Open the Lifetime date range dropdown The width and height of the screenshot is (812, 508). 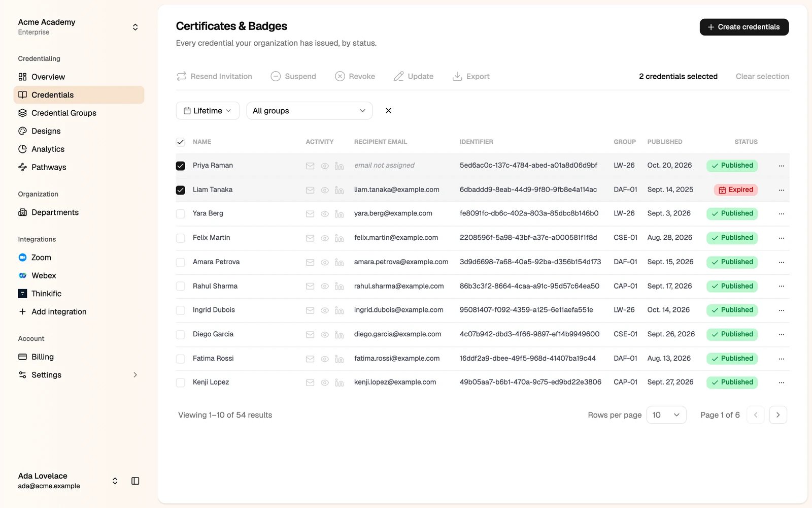click(x=208, y=111)
